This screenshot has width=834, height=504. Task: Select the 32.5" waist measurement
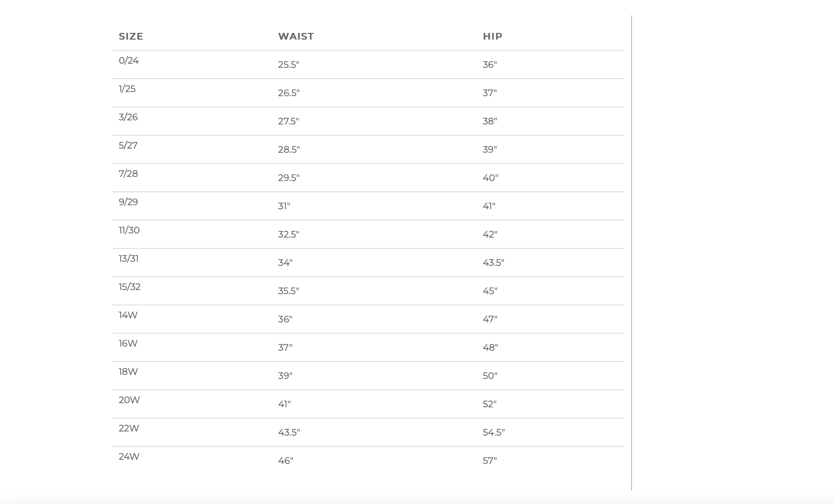pyautogui.click(x=288, y=235)
